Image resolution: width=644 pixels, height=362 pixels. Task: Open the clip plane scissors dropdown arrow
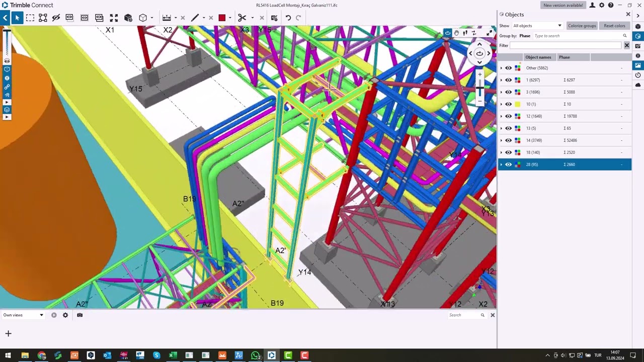252,18
